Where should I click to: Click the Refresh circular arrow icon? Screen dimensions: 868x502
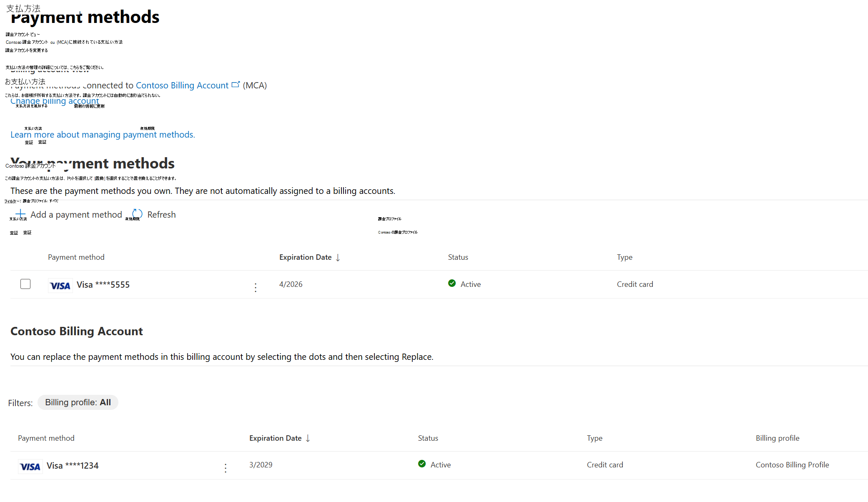click(137, 214)
